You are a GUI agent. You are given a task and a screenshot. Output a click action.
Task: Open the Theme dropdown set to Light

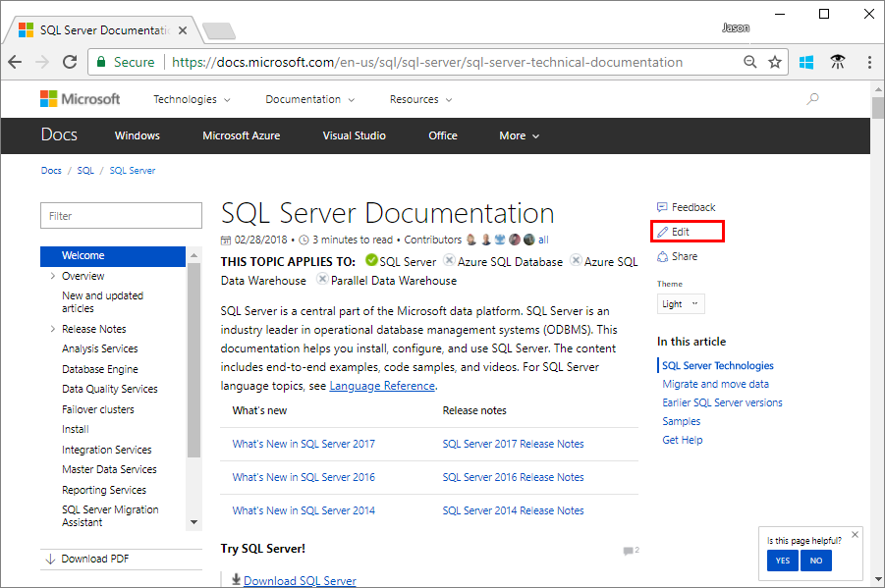click(x=680, y=303)
